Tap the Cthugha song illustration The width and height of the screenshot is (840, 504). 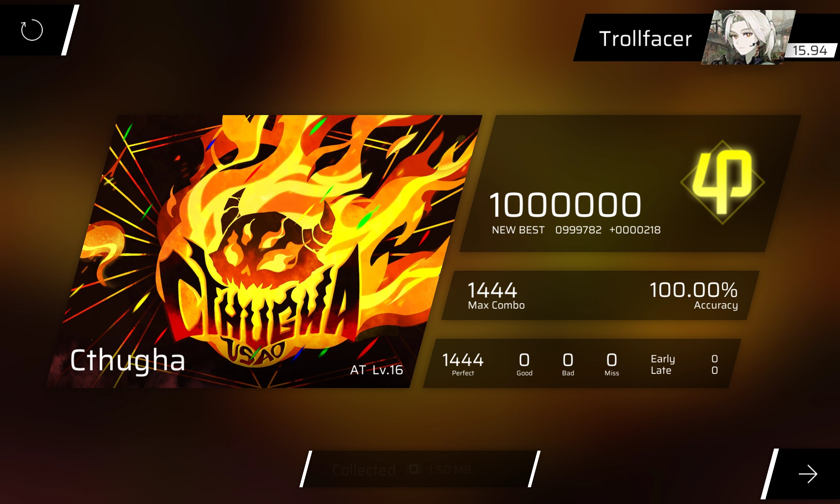pyautogui.click(x=265, y=251)
